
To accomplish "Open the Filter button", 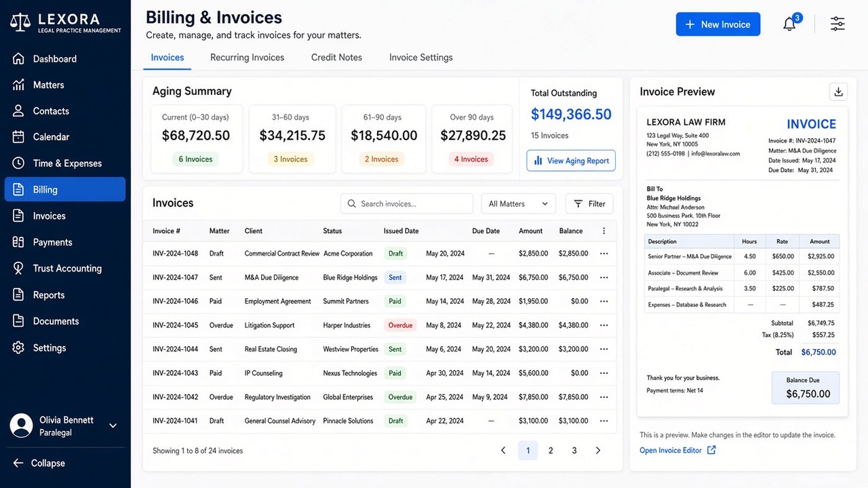I will tap(590, 203).
